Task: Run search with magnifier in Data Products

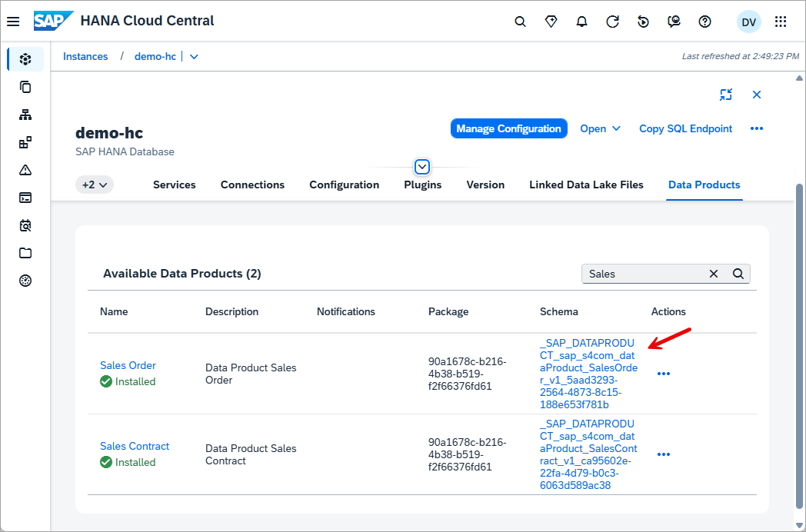Action: tap(738, 274)
